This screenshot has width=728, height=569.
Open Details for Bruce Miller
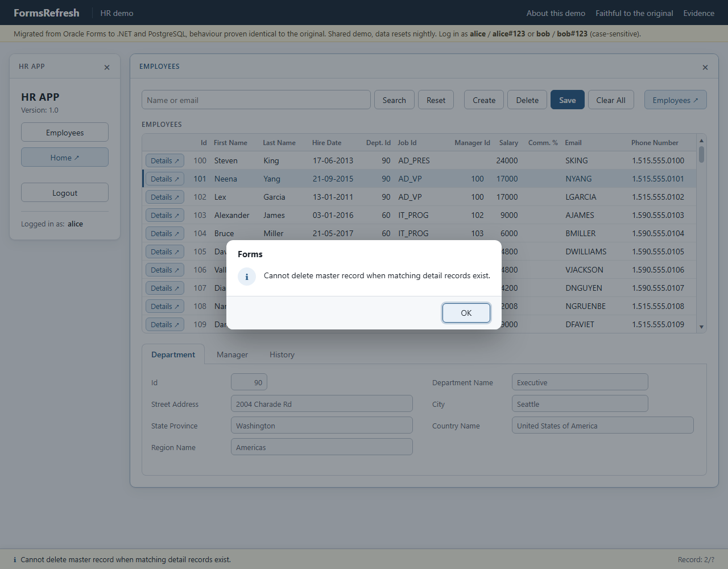point(165,234)
